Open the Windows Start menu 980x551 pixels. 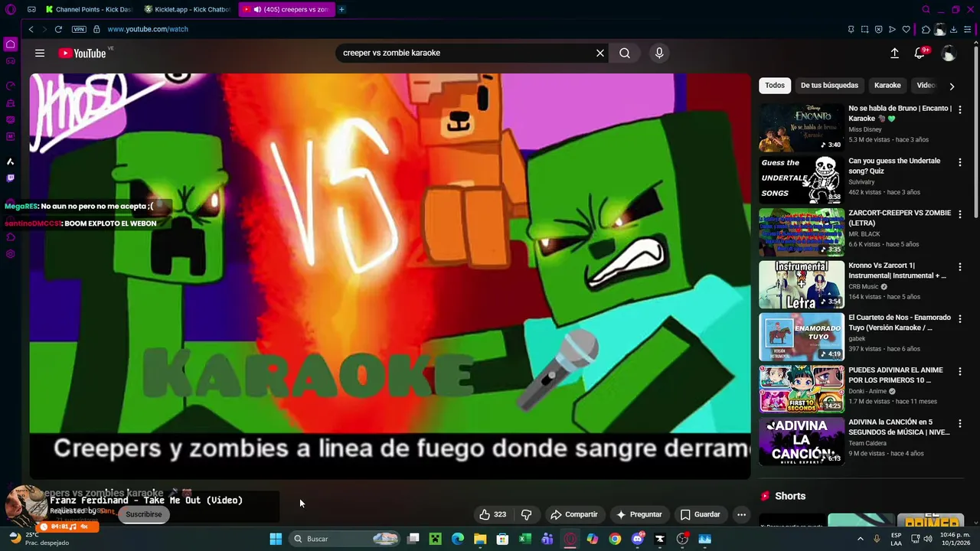tap(276, 539)
